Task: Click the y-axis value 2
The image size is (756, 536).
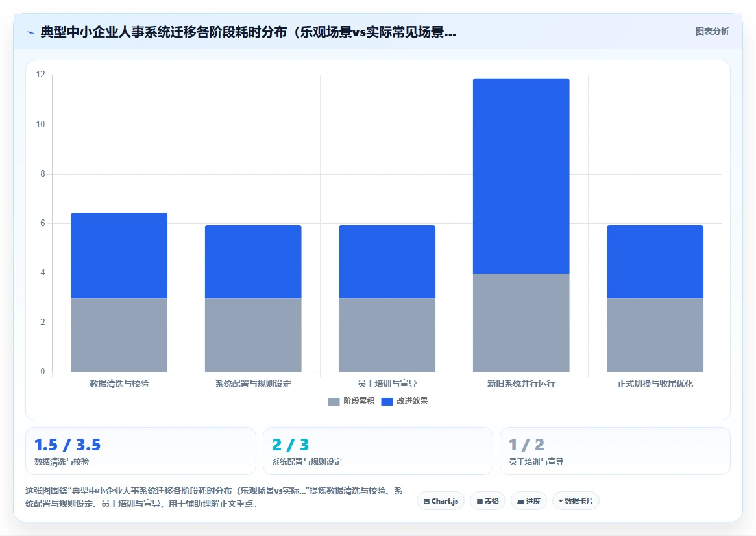Action: 43,322
